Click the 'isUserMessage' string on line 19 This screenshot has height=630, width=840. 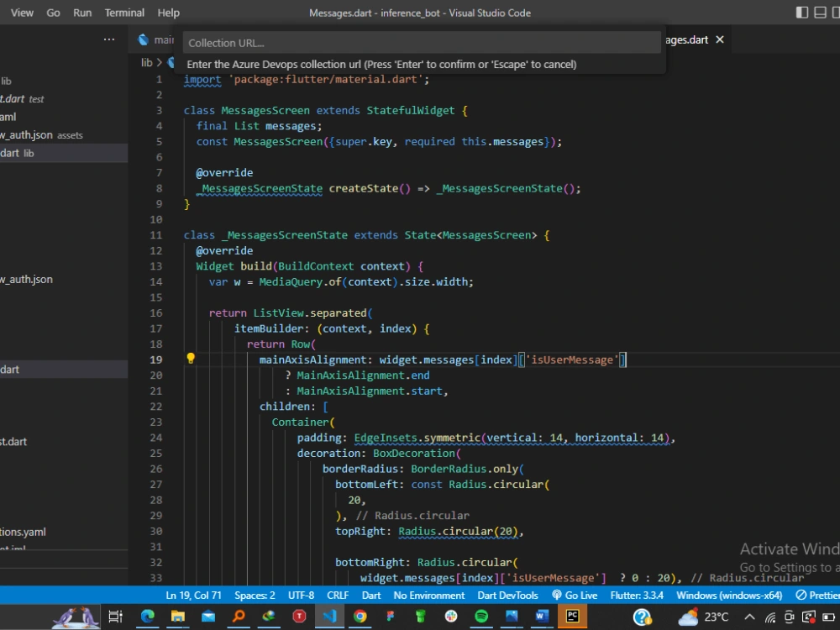(x=571, y=360)
